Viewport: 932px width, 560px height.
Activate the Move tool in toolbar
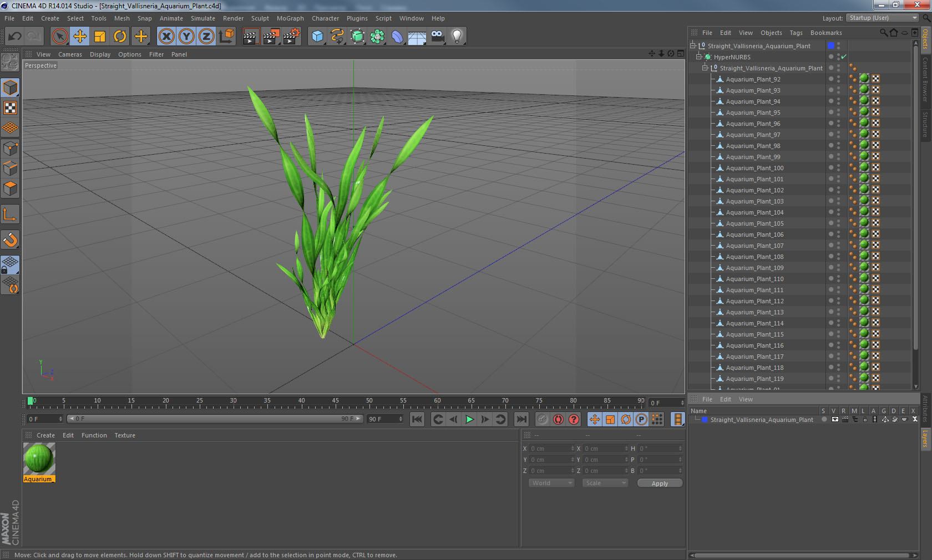tap(80, 37)
